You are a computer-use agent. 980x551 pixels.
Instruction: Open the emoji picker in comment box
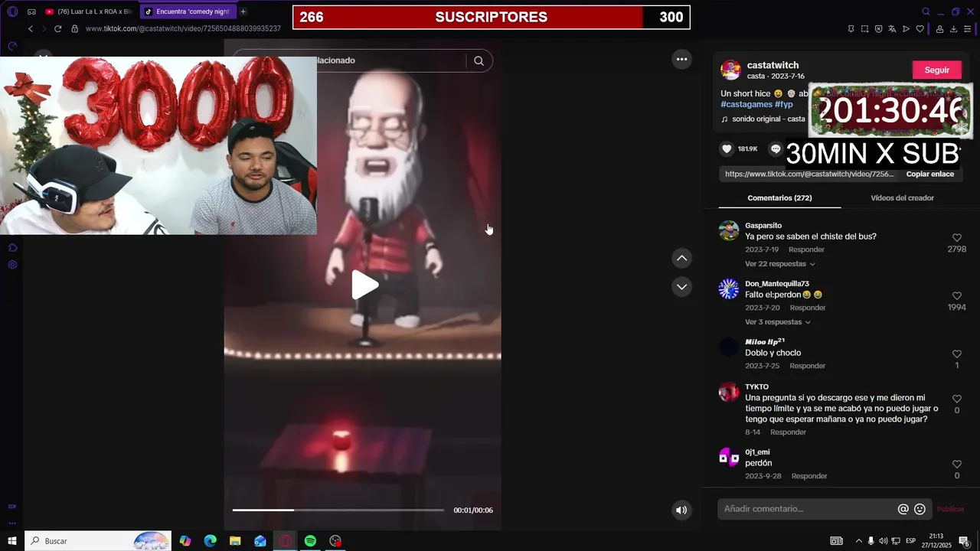pos(920,509)
